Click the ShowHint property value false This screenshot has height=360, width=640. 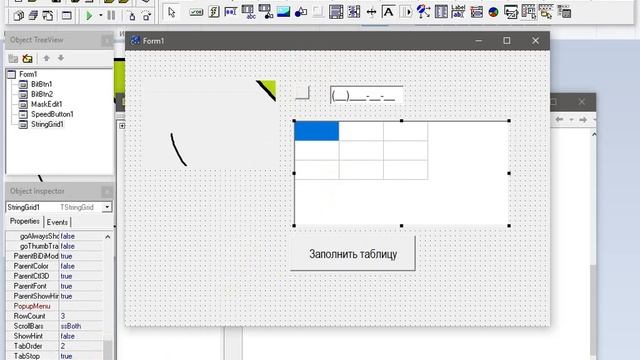[x=81, y=336]
